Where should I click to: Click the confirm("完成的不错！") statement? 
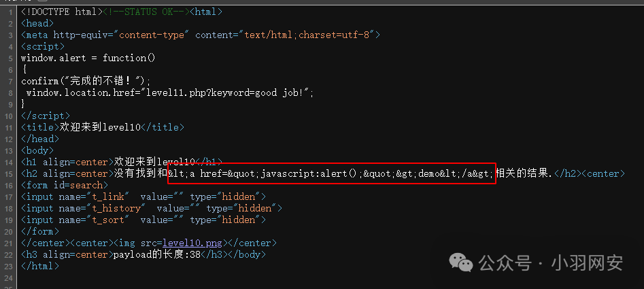86,82
